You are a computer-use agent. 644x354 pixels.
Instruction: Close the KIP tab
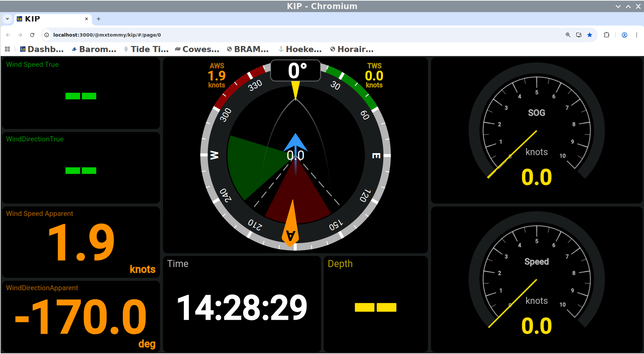[87, 19]
